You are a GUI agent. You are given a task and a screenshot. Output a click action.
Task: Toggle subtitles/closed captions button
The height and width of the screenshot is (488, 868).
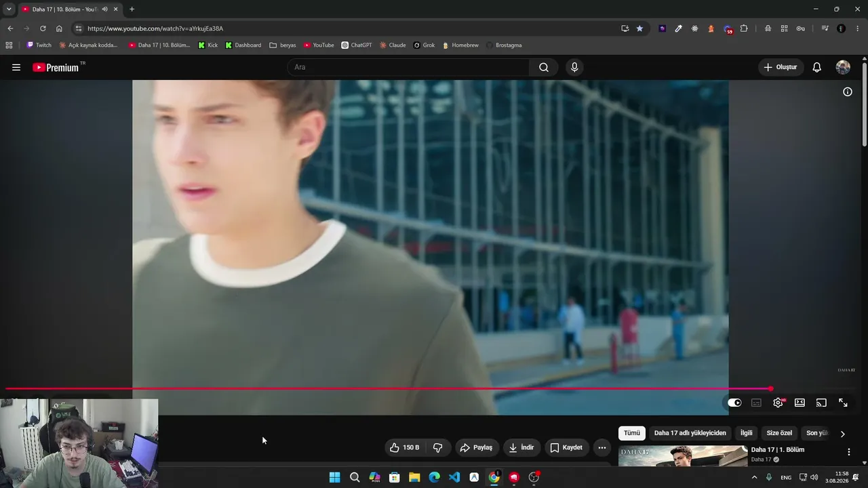pos(756,403)
